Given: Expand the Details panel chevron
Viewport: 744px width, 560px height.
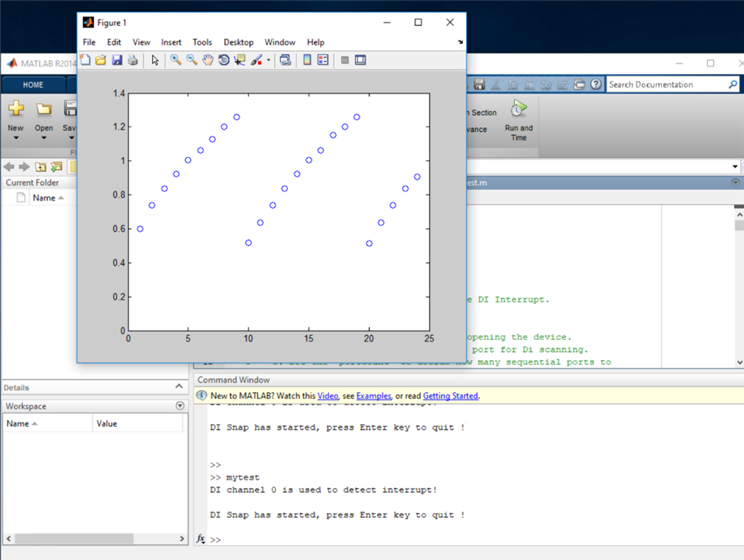Looking at the screenshot, I should 179,387.
